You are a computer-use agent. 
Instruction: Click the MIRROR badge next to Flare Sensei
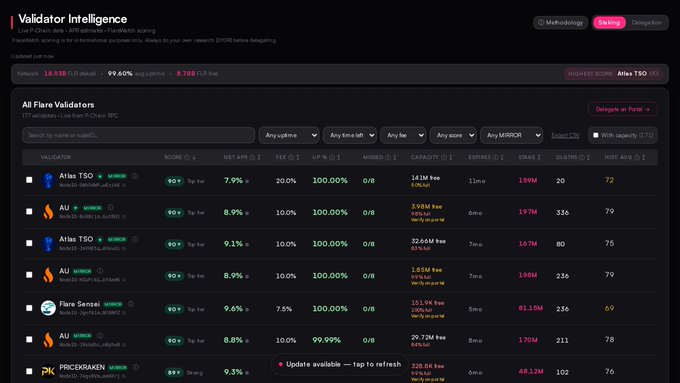113,304
